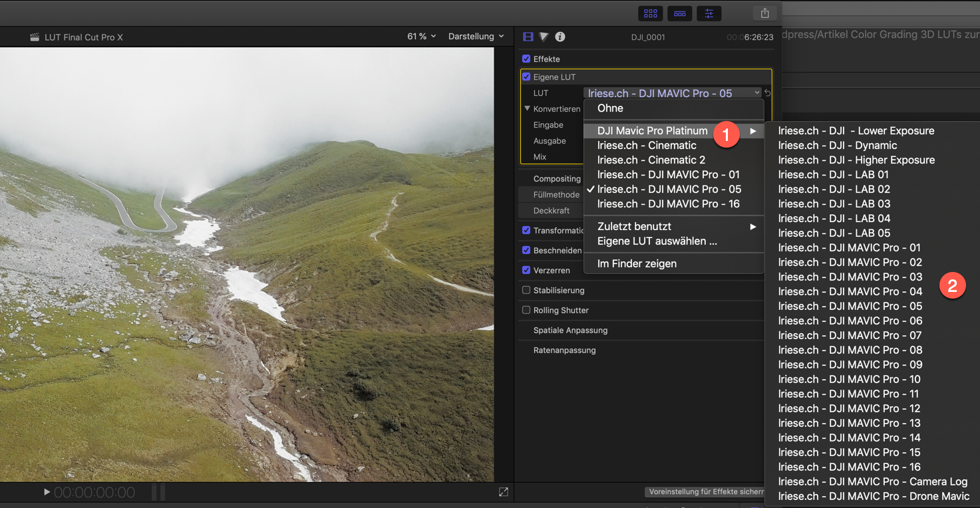Click the viewer timecode 00:00:00:00
Image resolution: width=980 pixels, height=508 pixels.
pyautogui.click(x=94, y=493)
